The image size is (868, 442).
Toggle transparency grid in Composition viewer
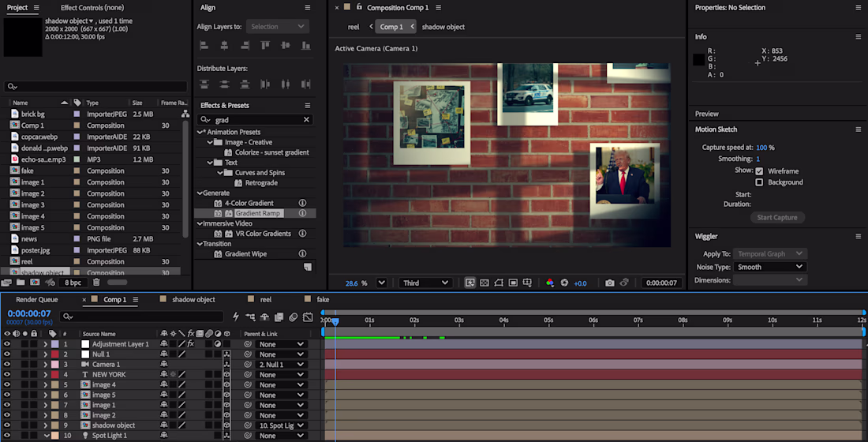(x=485, y=283)
